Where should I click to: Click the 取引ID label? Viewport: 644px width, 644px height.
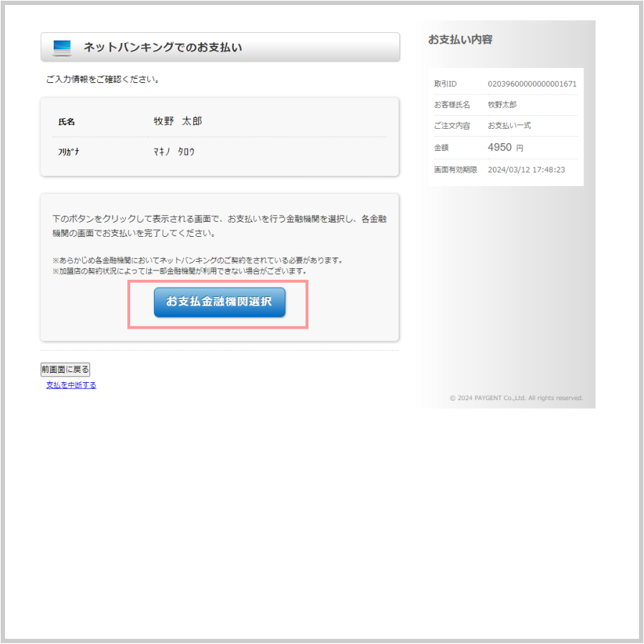coord(445,84)
